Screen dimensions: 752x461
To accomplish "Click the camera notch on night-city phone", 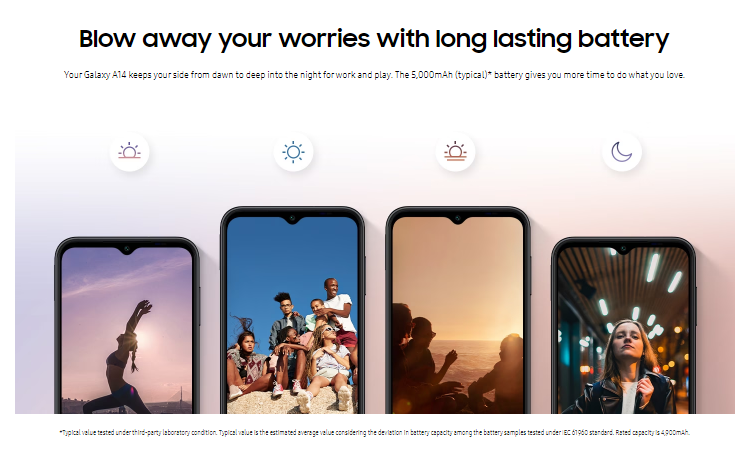I will point(623,249).
